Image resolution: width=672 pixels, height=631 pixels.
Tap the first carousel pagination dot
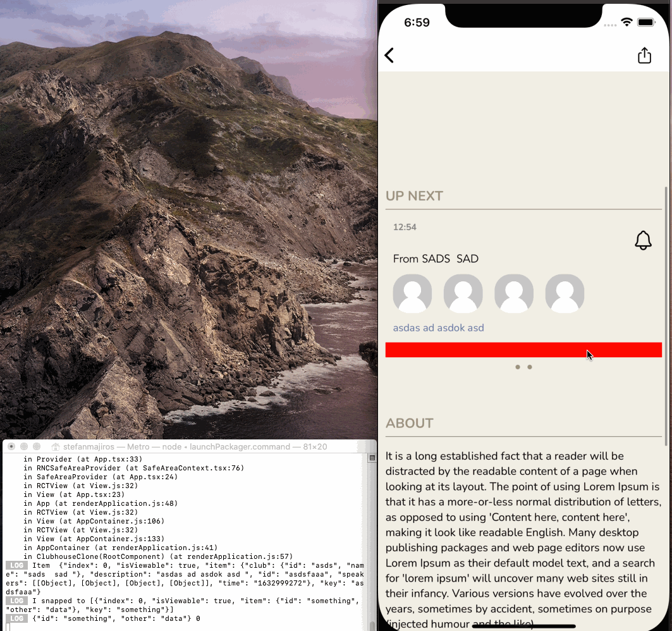pos(518,367)
